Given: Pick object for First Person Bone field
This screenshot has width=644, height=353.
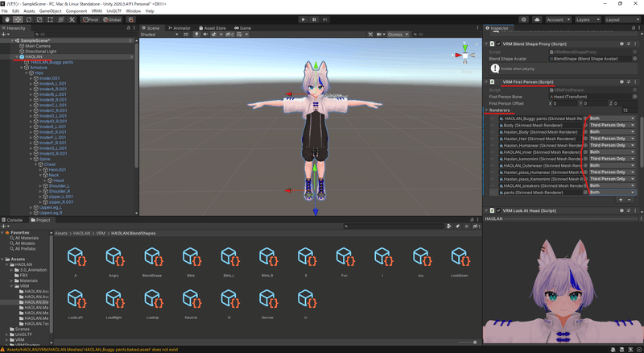Looking at the screenshot, I should click(634, 97).
